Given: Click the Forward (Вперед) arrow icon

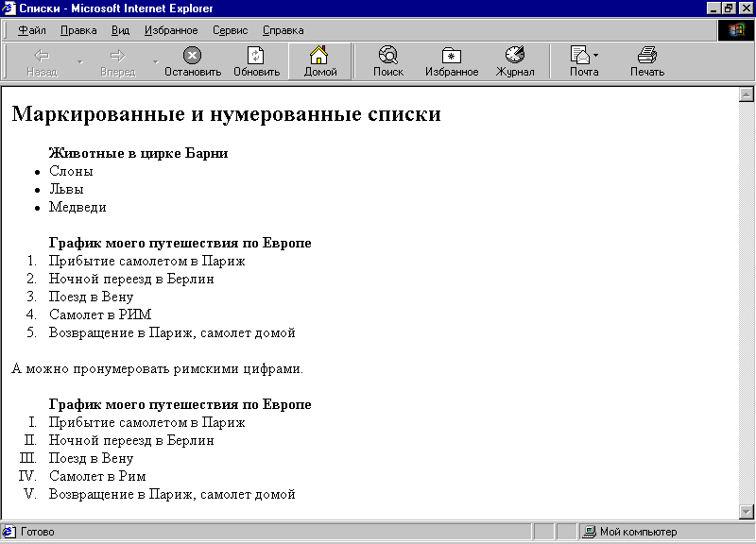Looking at the screenshot, I should (x=117, y=56).
